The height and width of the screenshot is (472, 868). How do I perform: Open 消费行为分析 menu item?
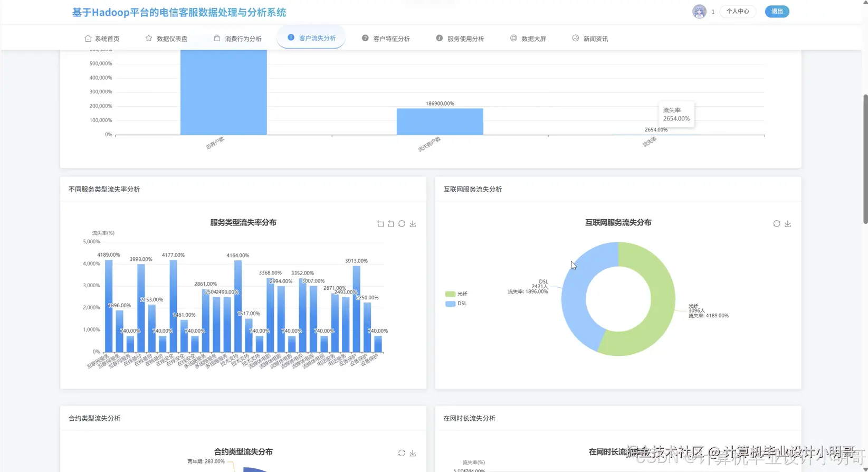click(x=237, y=39)
